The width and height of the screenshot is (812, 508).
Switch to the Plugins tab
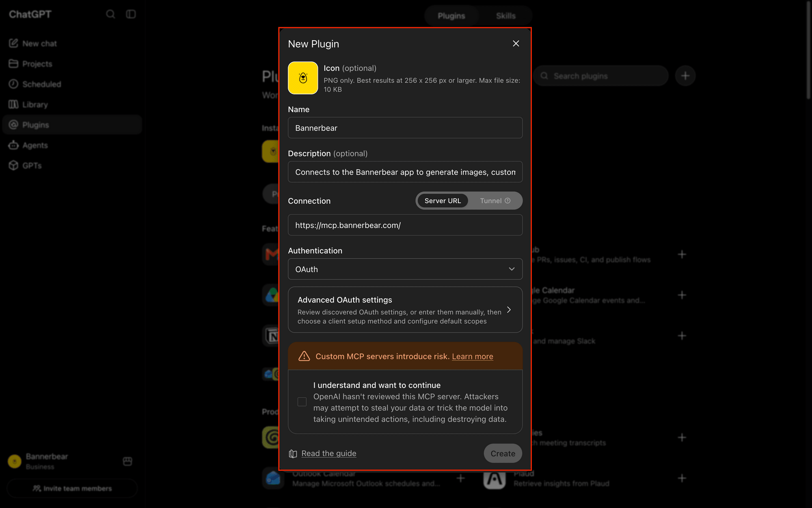tap(451, 16)
